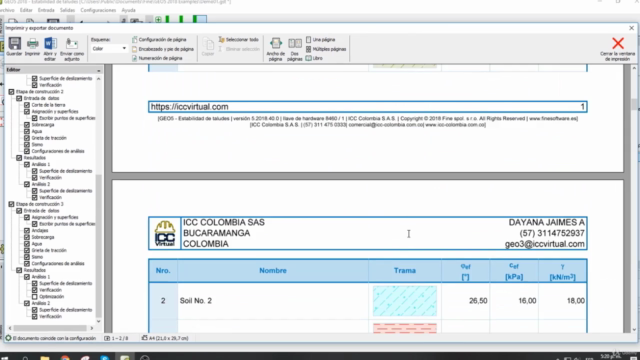Click the Imprimir printer icon
Screen dimensions: 640x360
[x=33, y=43]
